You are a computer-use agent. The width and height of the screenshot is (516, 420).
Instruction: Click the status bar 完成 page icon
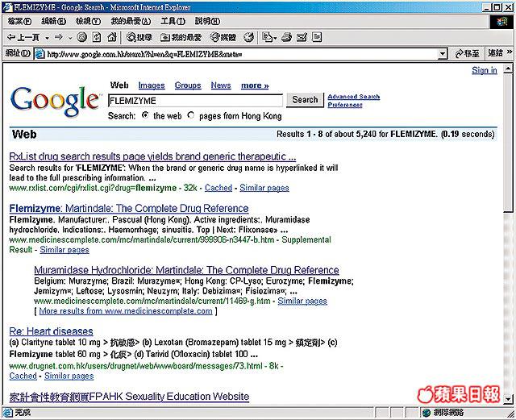(7, 413)
